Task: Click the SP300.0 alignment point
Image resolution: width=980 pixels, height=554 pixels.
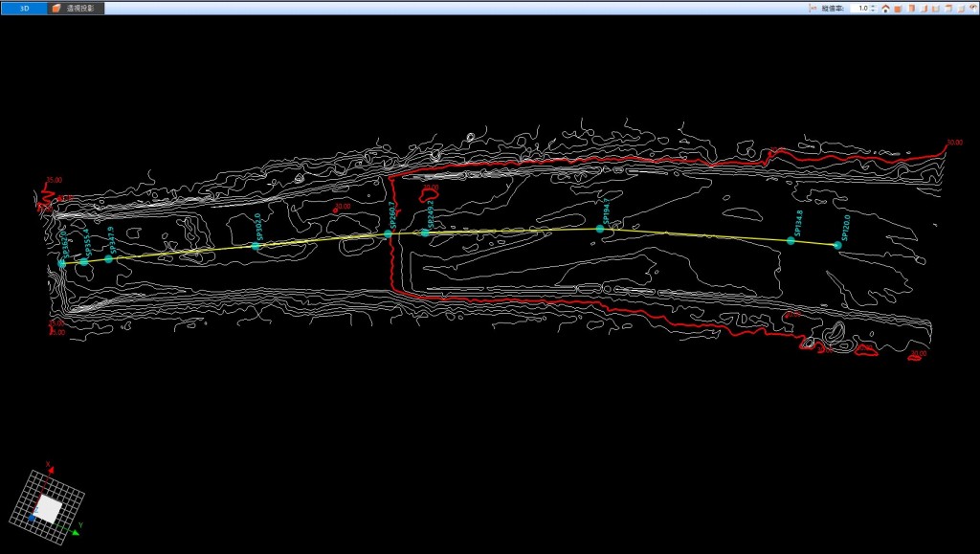Action: pyautogui.click(x=256, y=246)
